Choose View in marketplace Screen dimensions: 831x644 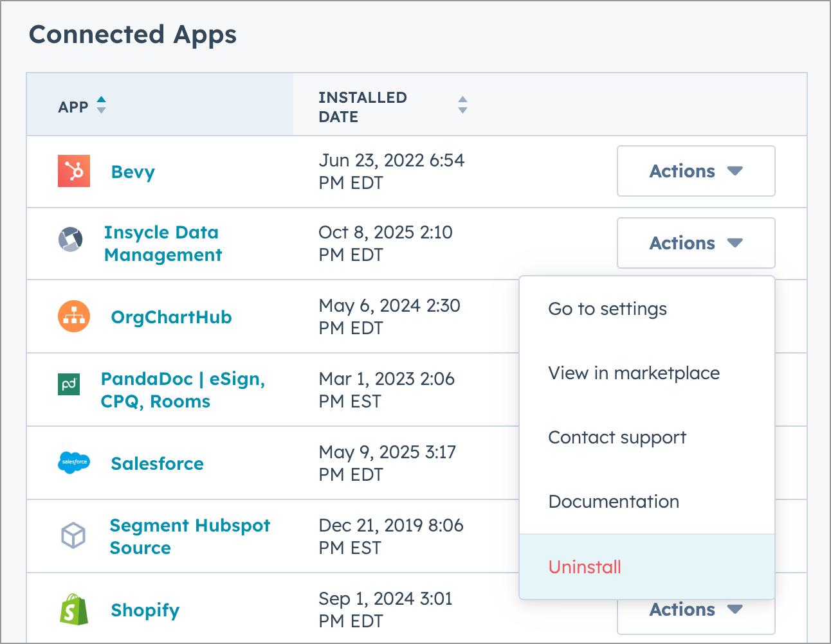coord(634,373)
